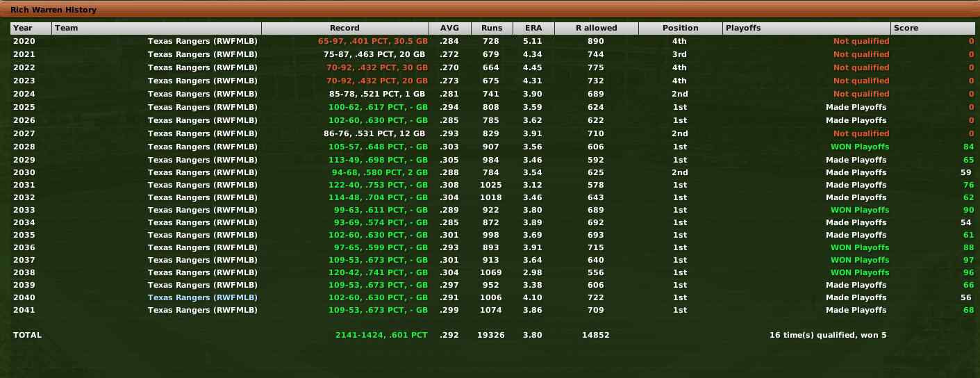Screen dimensions: 980x378
Task: Click the score 59 for 2030
Action: (x=965, y=172)
